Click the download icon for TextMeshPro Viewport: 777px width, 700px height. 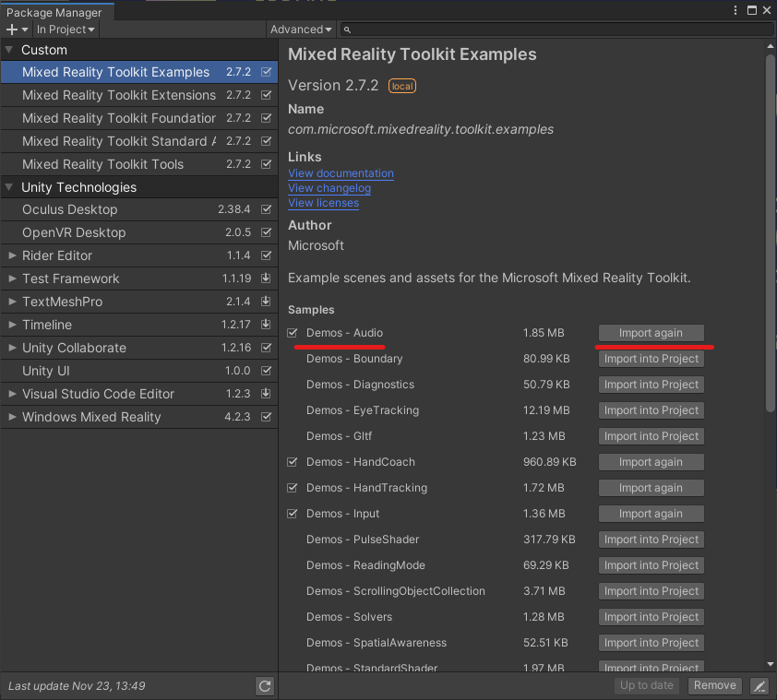266,302
